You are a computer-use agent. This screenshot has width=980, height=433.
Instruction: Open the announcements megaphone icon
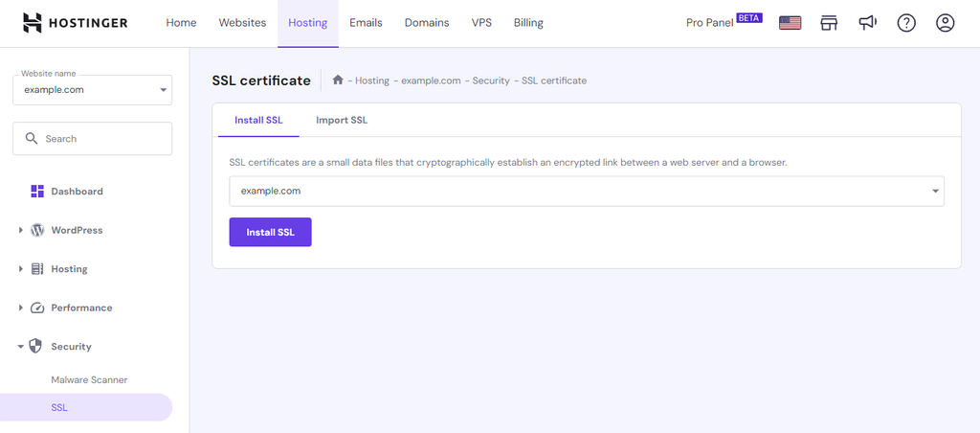pos(867,23)
